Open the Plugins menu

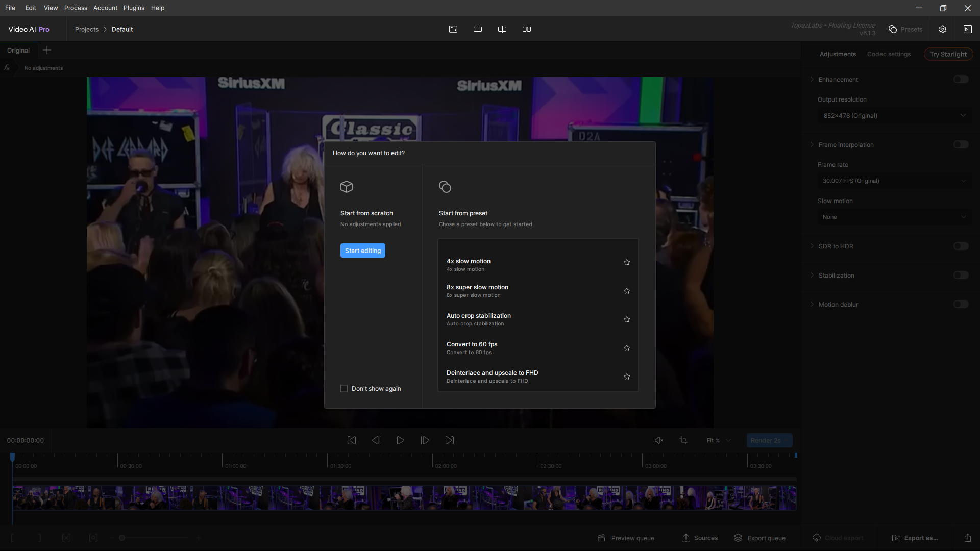134,8
